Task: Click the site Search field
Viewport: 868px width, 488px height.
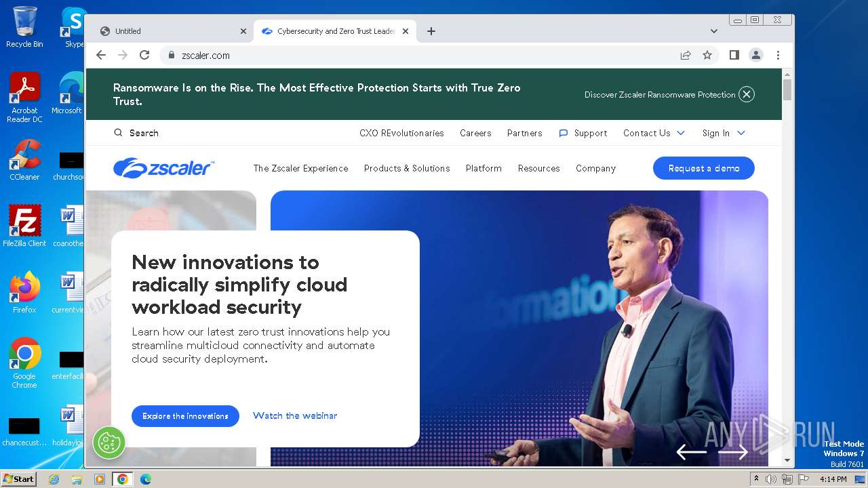Action: click(144, 133)
